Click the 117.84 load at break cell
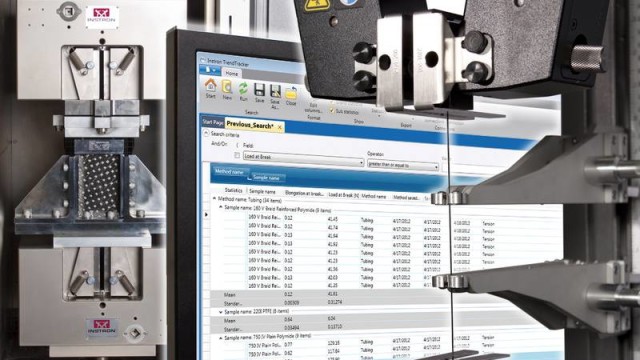This screenshot has height=360, width=640. pyautogui.click(x=334, y=351)
